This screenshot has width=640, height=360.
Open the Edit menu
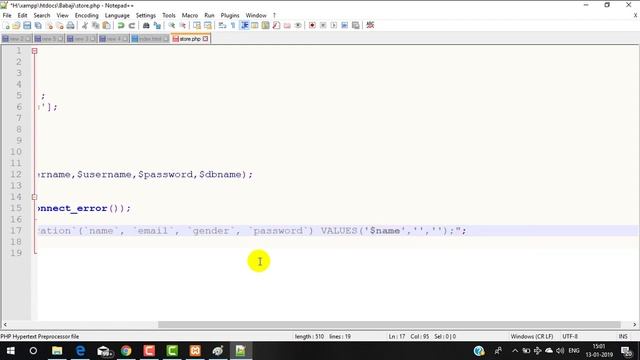point(22,16)
